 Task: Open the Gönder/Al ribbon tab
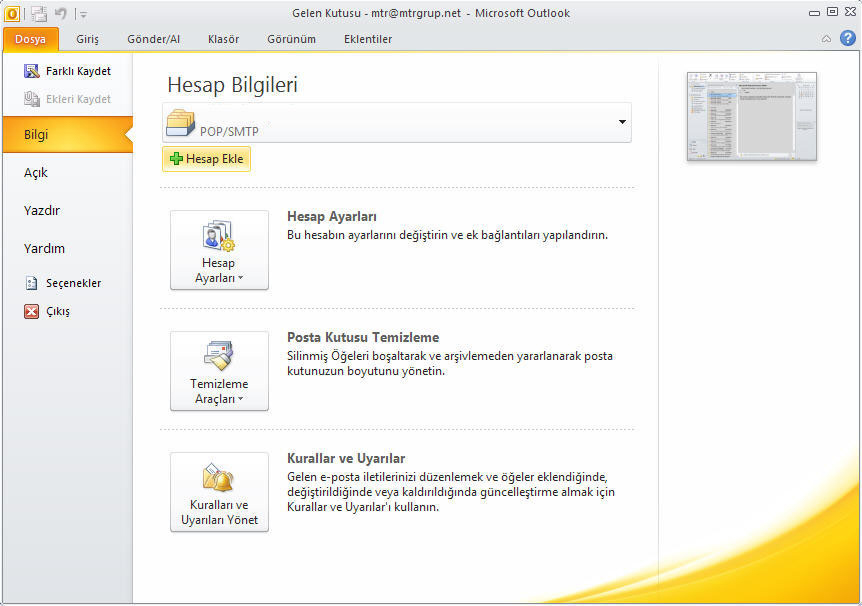[153, 39]
